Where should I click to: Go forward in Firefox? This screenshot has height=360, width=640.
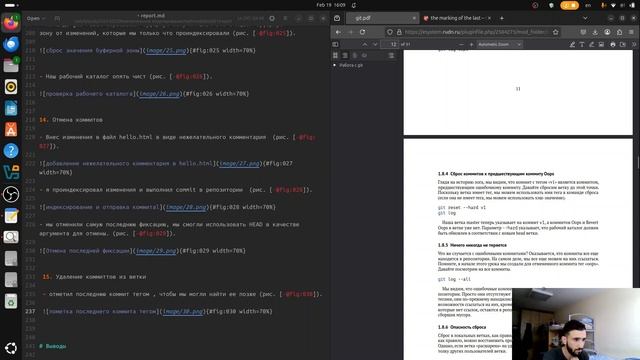tap(350, 32)
